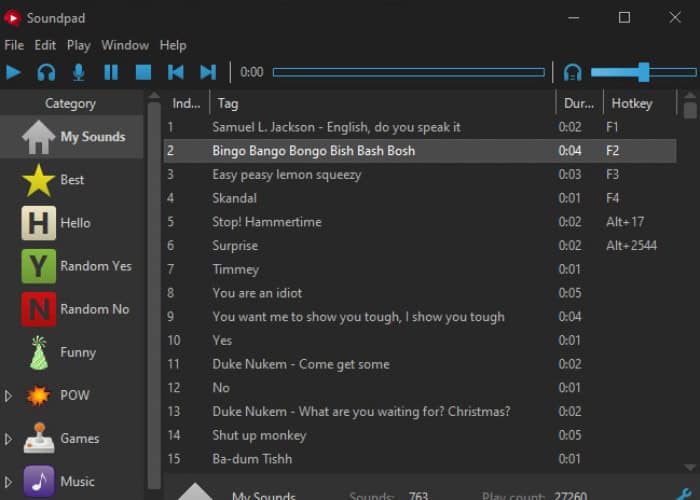Click the Category panel header
Image resolution: width=700 pixels, height=500 pixels.
(71, 104)
